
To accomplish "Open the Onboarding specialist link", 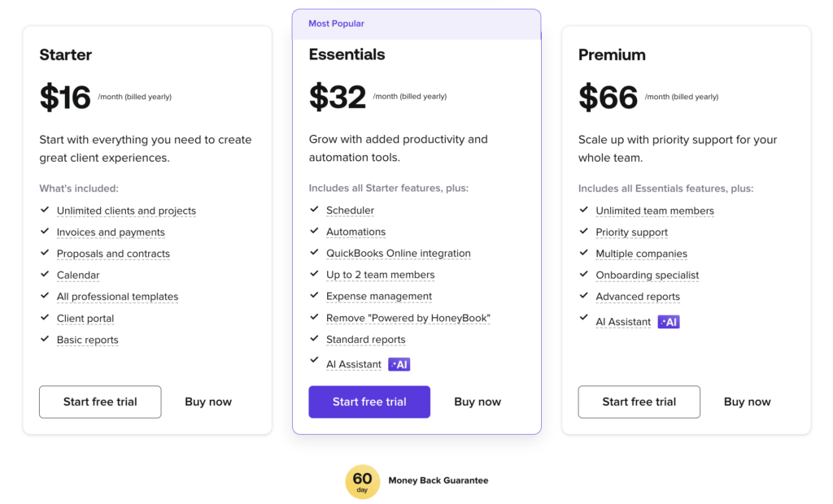I will coord(647,275).
